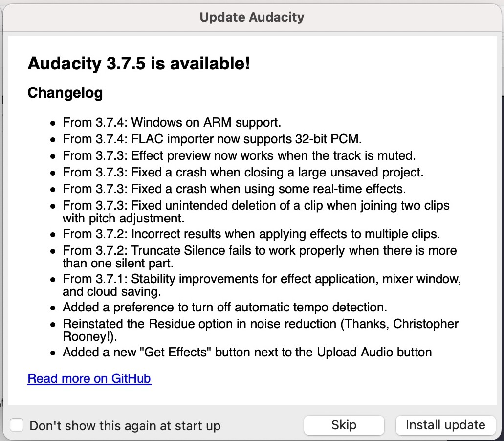The width and height of the screenshot is (504, 441).
Task: Click the large unsaved project crash entry
Action: (x=243, y=172)
